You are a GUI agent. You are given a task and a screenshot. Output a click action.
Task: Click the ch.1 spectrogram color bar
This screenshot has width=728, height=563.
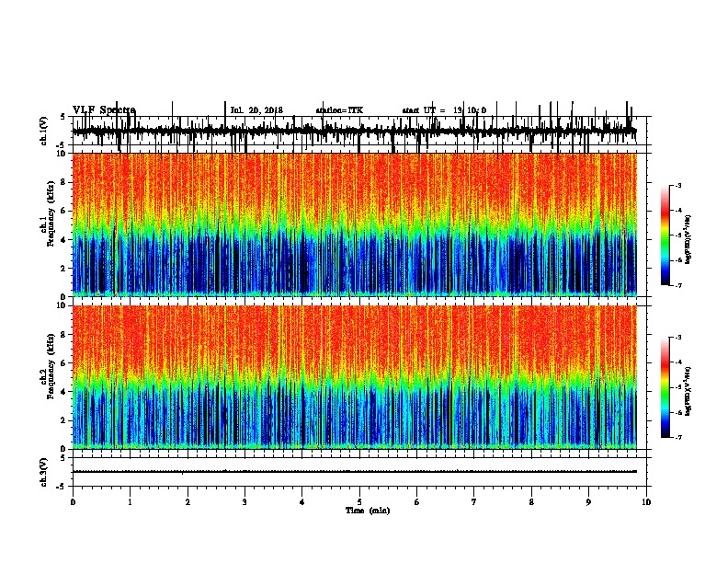pos(665,236)
